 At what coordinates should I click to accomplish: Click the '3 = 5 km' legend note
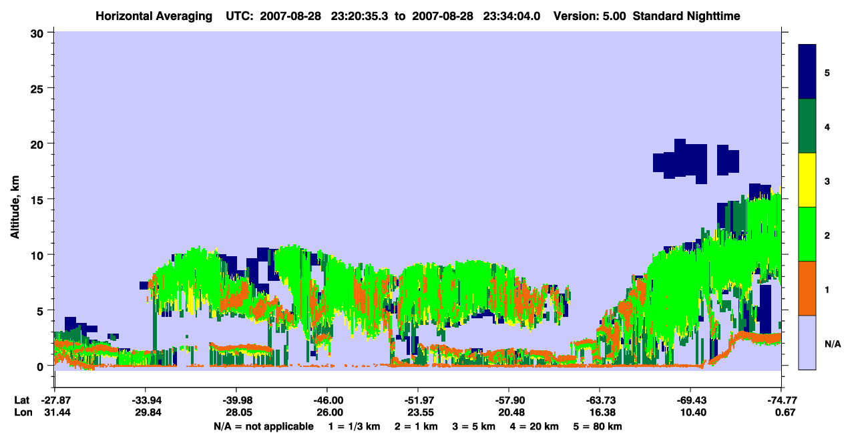click(474, 426)
